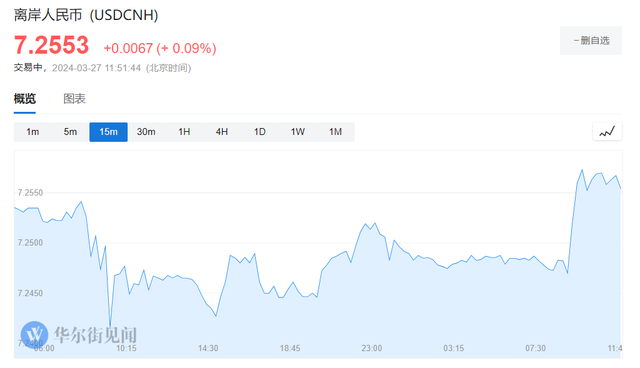640x368 pixels.
Task: Click the 14:30 time axis label
Action: (208, 348)
